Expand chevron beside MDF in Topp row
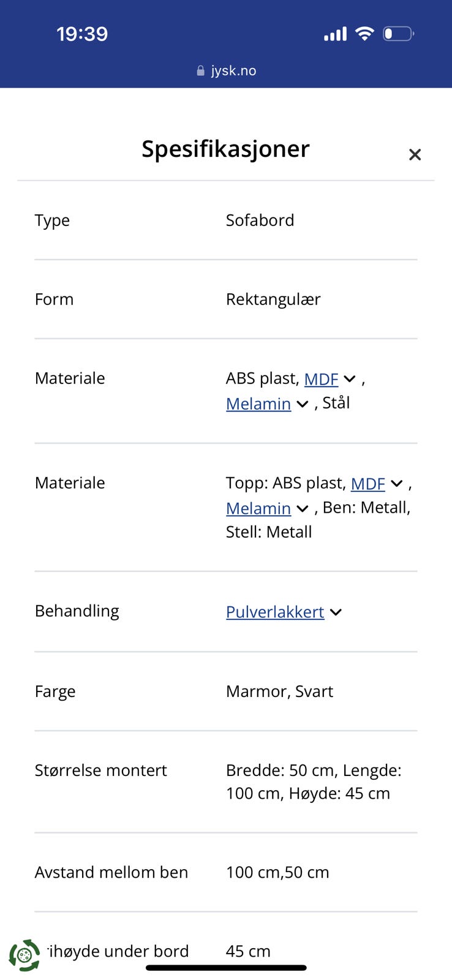The height and width of the screenshot is (980, 452). (397, 484)
